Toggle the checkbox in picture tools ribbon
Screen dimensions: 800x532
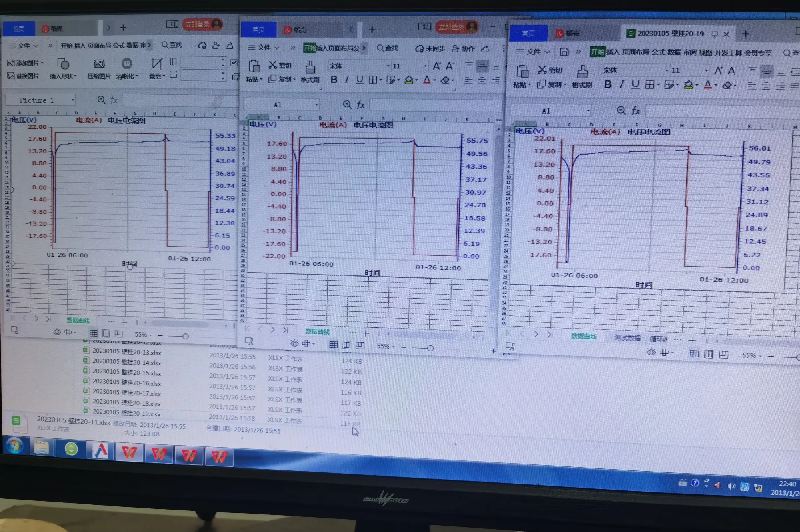pyautogui.click(x=234, y=62)
